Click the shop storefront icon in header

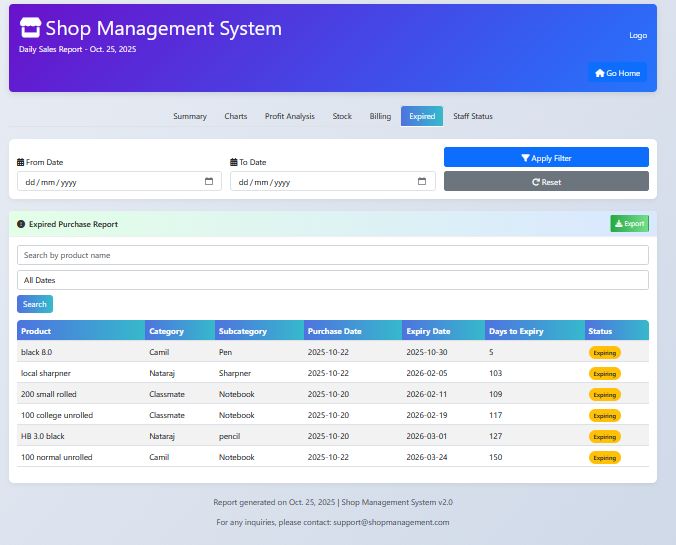coord(31,28)
